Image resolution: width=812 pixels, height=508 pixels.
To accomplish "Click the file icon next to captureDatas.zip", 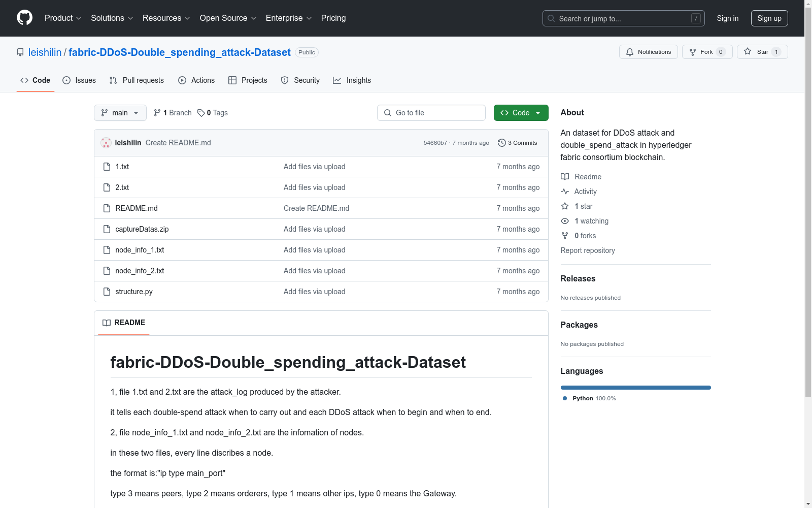I will click(107, 229).
